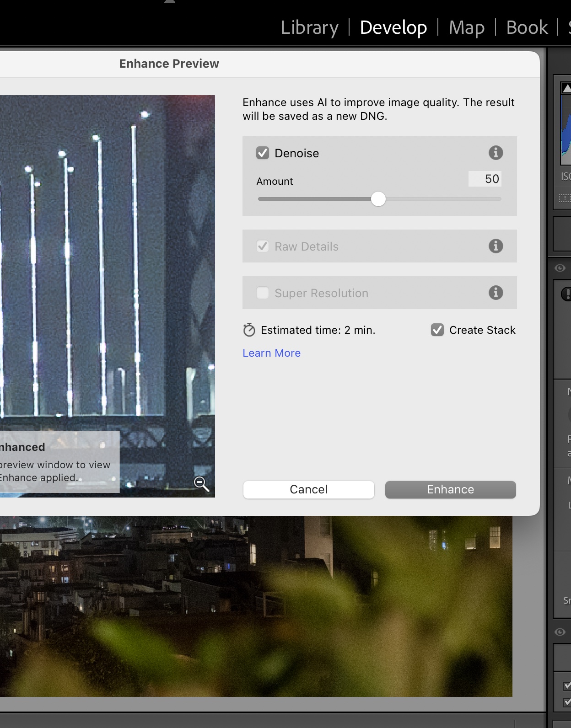
Task: Click the night cityscape photo behind the dialog
Action: (x=256, y=606)
